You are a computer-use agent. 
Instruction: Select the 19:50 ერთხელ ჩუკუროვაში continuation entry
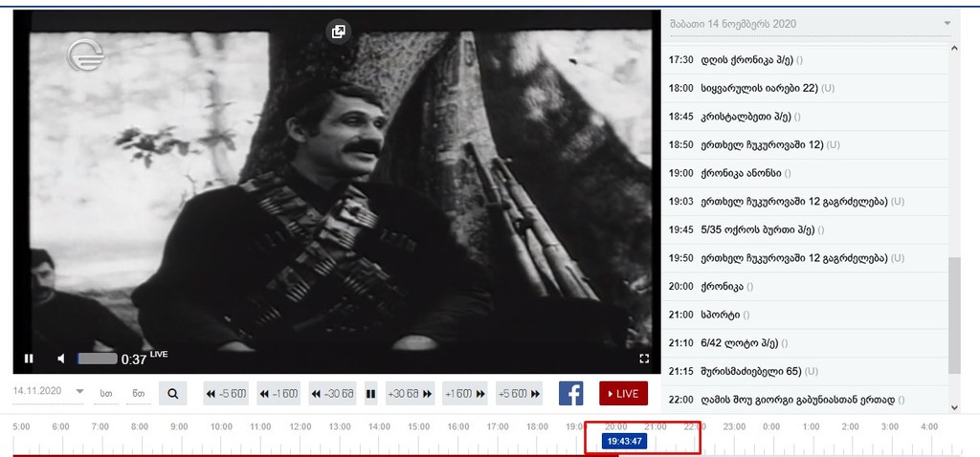pos(805,258)
